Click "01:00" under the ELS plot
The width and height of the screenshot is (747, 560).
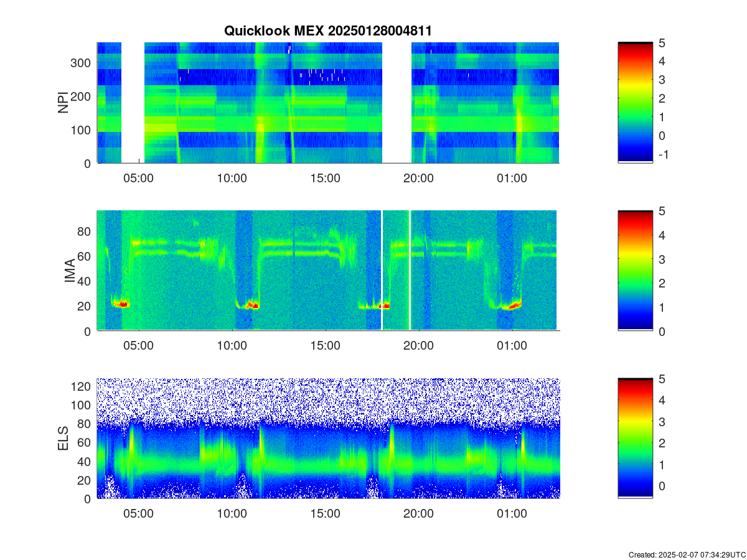(512, 514)
